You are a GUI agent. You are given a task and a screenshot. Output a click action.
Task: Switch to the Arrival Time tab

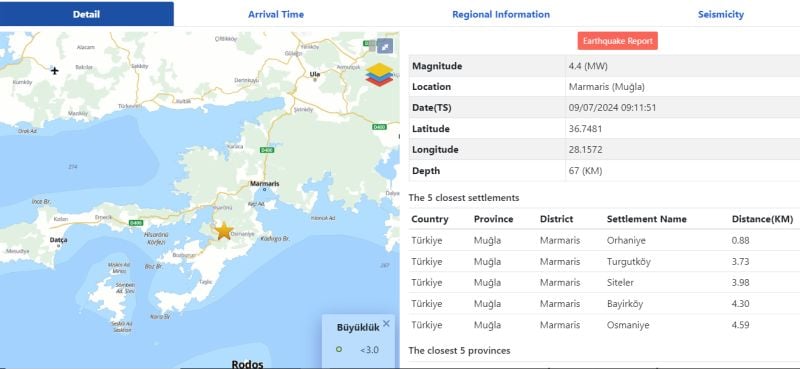pos(276,14)
